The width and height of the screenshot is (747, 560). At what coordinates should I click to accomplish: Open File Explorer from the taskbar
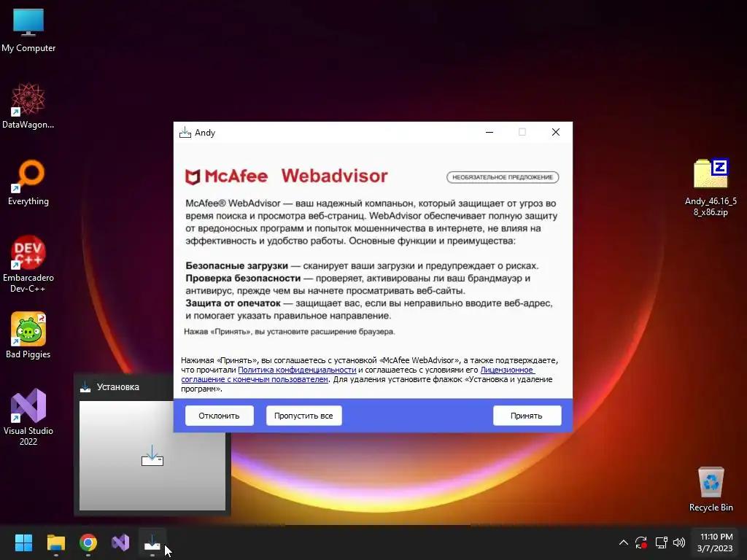click(55, 542)
